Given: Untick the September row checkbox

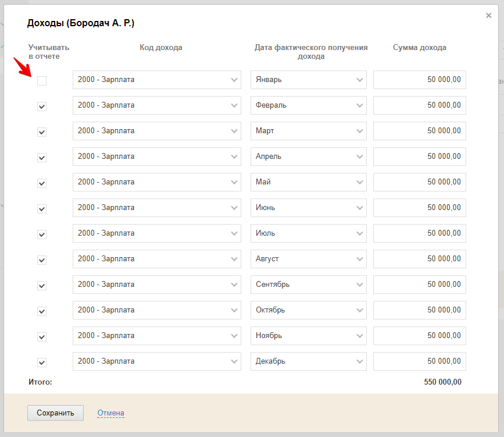Looking at the screenshot, I should 42,286.
